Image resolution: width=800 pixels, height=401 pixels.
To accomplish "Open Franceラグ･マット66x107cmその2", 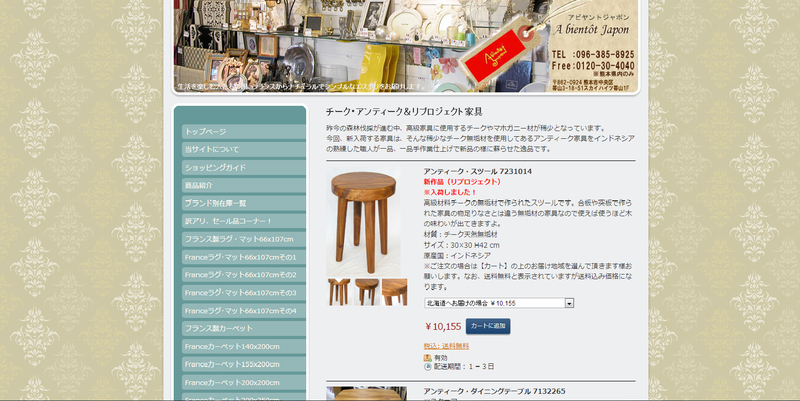I will pyautogui.click(x=244, y=275).
